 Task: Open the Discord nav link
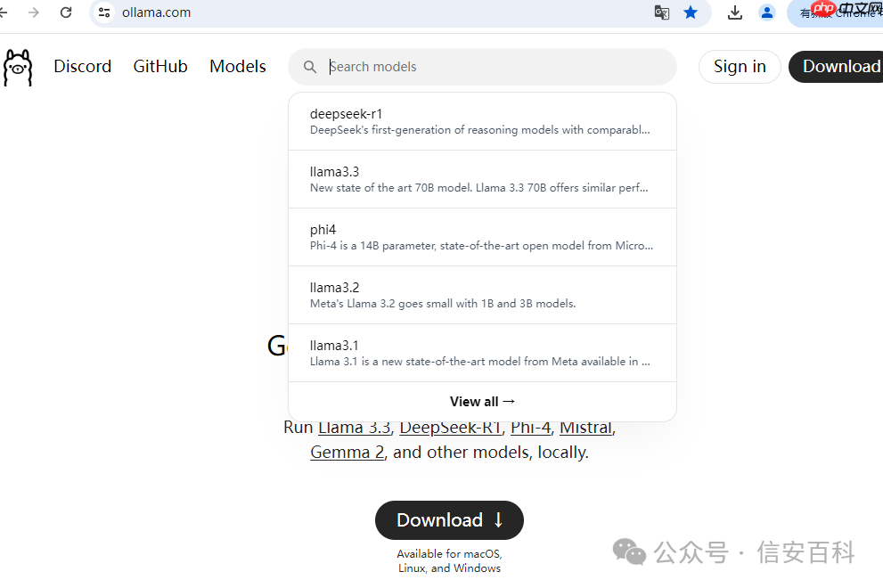click(83, 67)
